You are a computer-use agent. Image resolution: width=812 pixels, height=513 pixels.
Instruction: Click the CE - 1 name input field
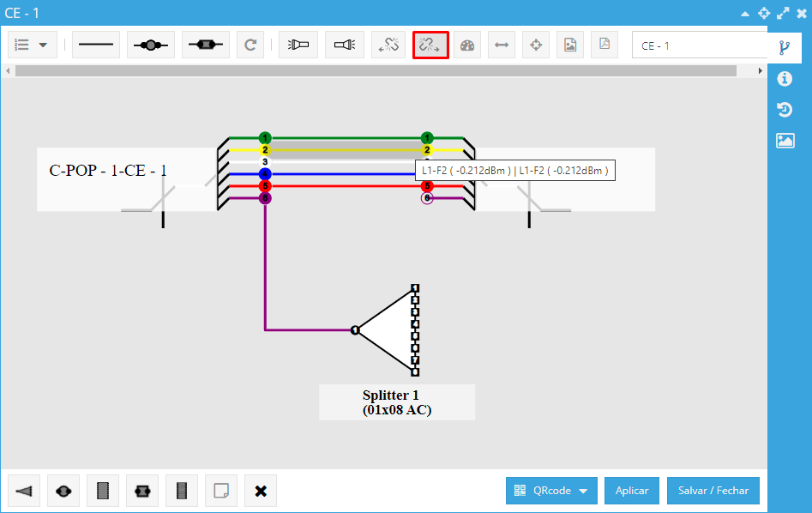pos(700,45)
